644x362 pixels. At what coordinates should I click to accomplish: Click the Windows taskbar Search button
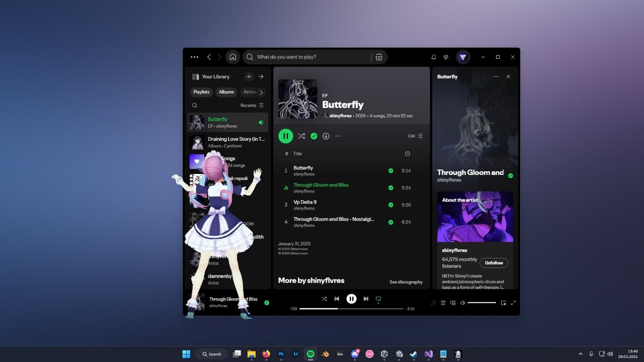[212, 354]
